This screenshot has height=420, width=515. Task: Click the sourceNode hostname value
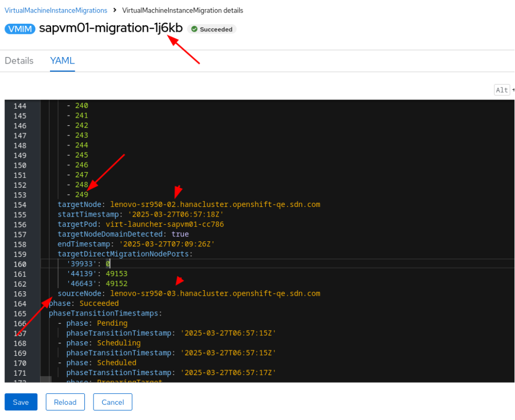click(215, 293)
